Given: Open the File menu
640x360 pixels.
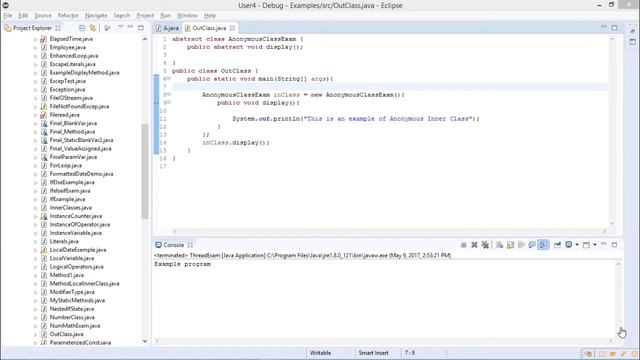Looking at the screenshot, I should [8, 16].
